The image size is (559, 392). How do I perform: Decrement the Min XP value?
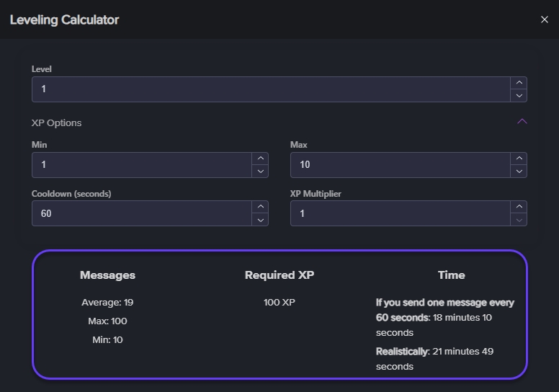[x=260, y=171]
